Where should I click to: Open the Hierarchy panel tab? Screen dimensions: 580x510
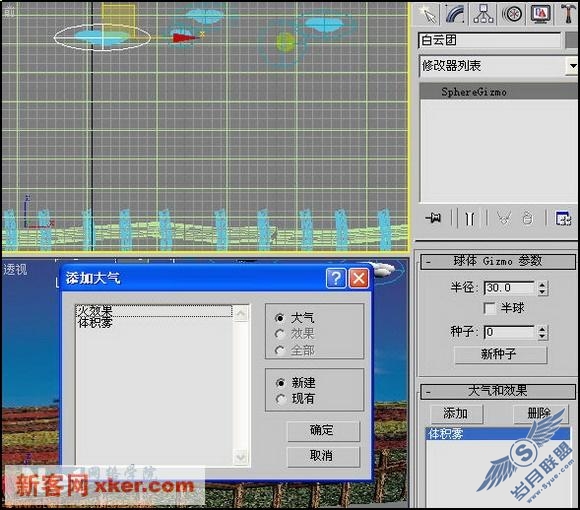[484, 14]
